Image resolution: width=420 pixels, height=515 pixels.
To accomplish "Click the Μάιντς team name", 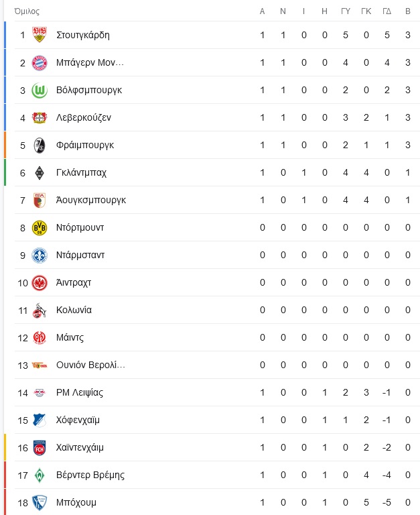I will pyautogui.click(x=70, y=338).
